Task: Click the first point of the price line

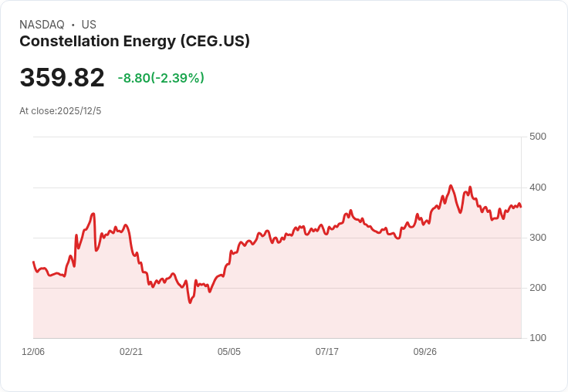Action: pyautogui.click(x=33, y=262)
